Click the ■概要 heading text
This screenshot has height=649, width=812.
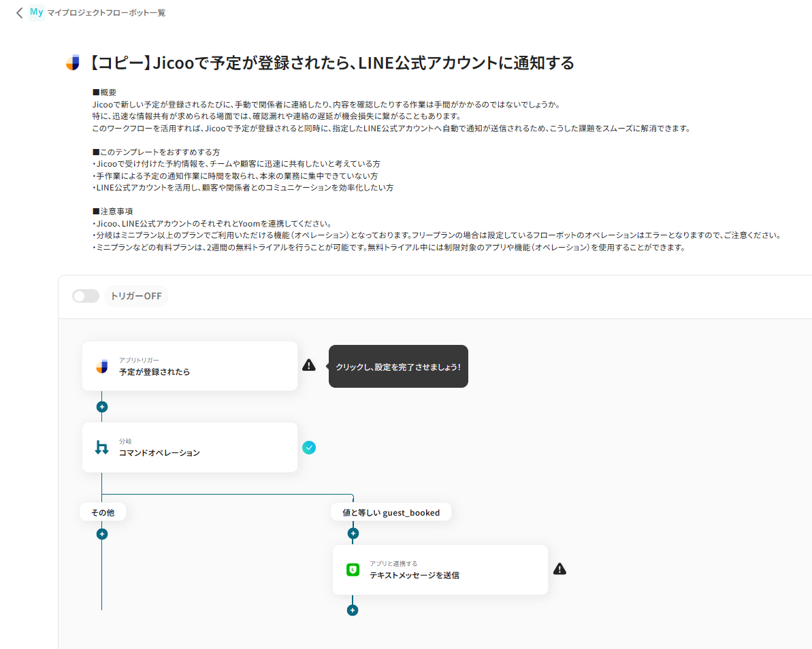point(105,92)
